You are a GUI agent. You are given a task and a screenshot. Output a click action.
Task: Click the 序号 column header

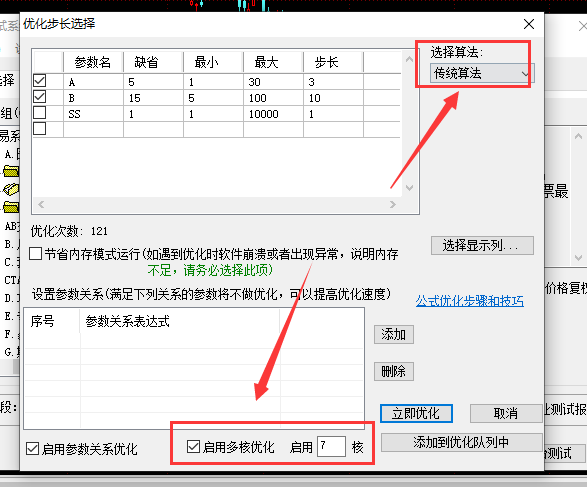[52, 321]
